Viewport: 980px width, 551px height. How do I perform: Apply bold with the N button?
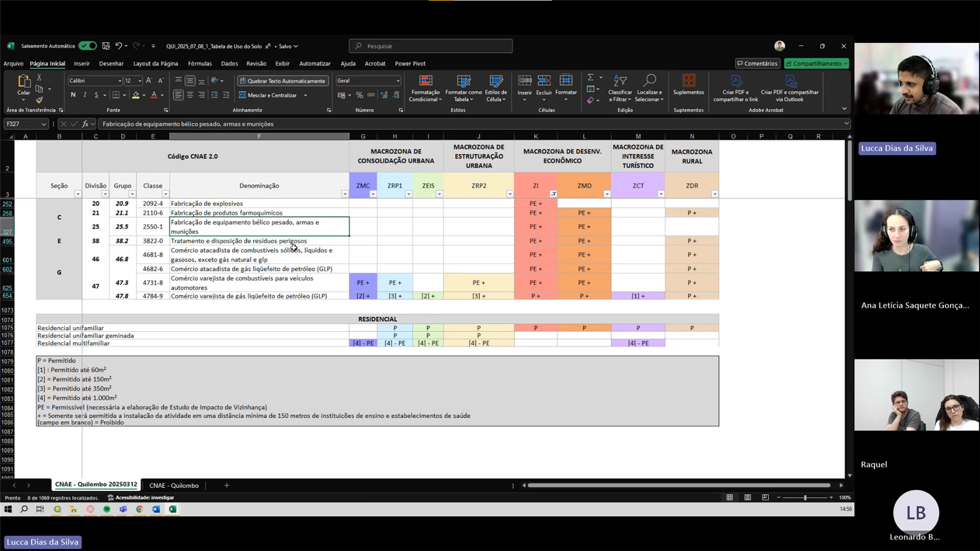coord(73,95)
